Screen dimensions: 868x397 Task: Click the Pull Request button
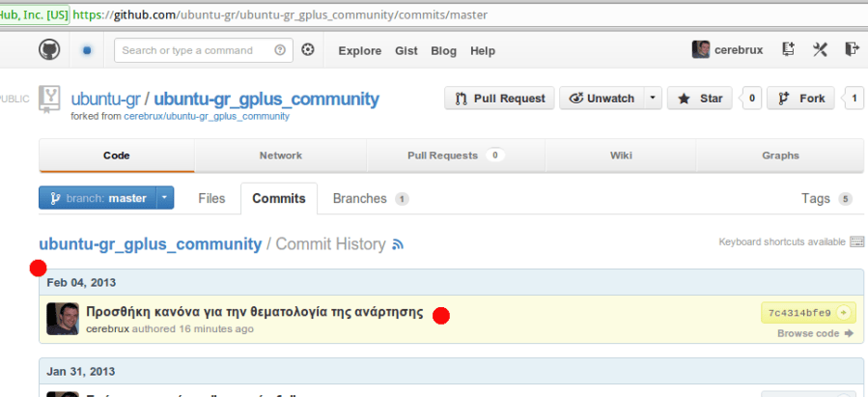click(x=499, y=99)
